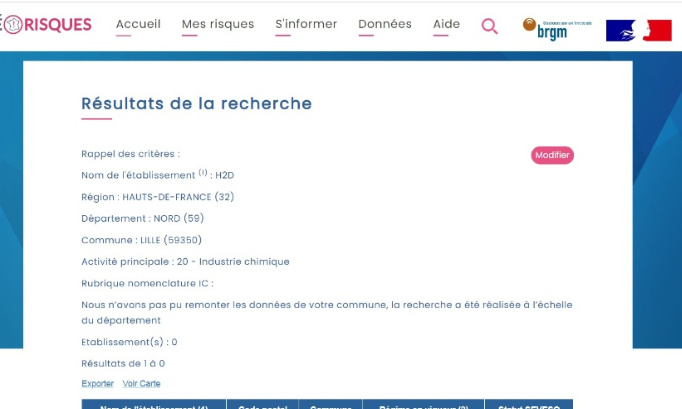Viewport: 682px width, 409px height.
Task: Click the Géorisques logo
Action: tap(46, 24)
